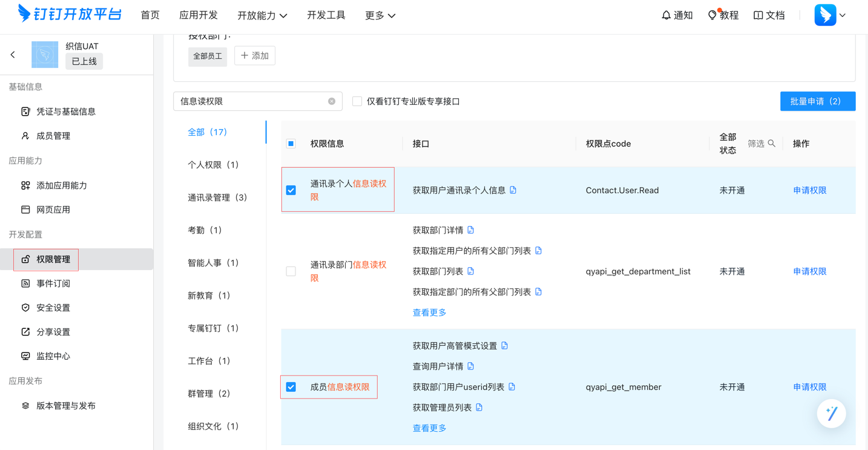Check the 通讯录部门信息读权限 checkbox

tap(291, 271)
